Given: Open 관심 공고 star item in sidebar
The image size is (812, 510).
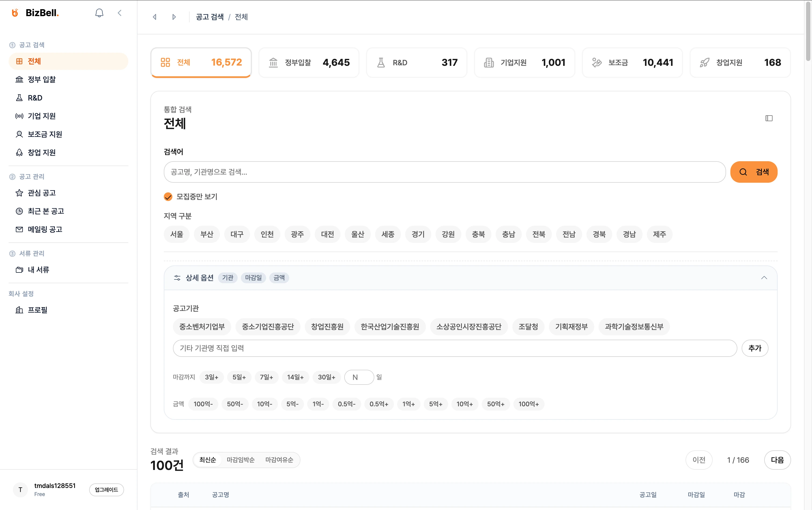Looking at the screenshot, I should (41, 193).
